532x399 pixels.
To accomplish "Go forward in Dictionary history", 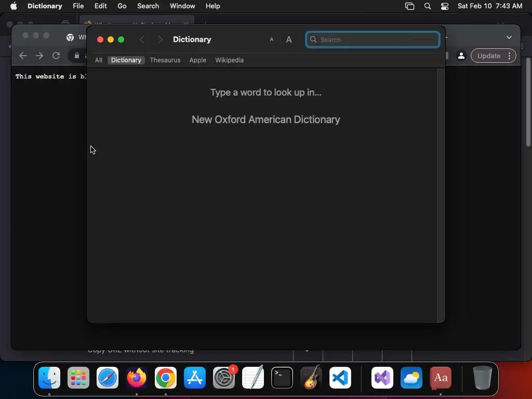I will 160,39.
